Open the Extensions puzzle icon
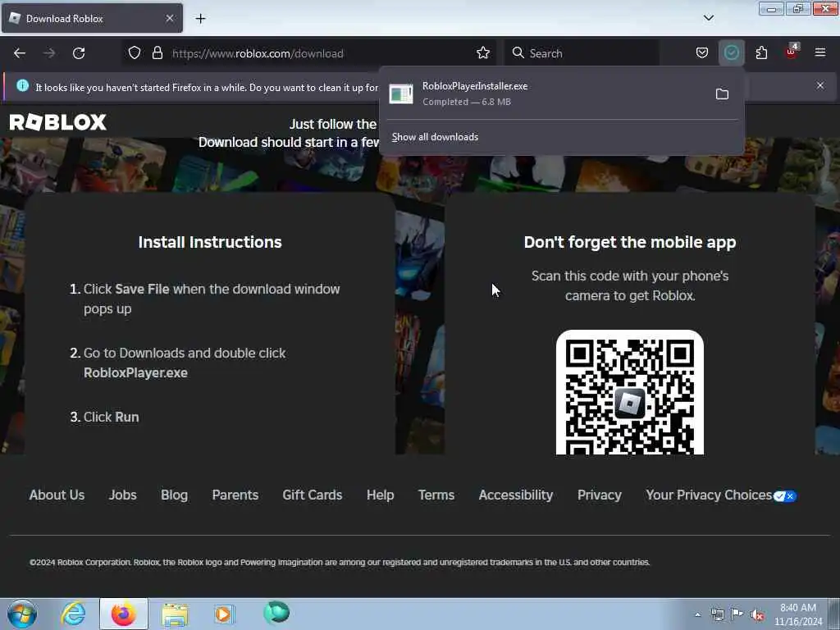The height and width of the screenshot is (630, 840). coord(761,52)
